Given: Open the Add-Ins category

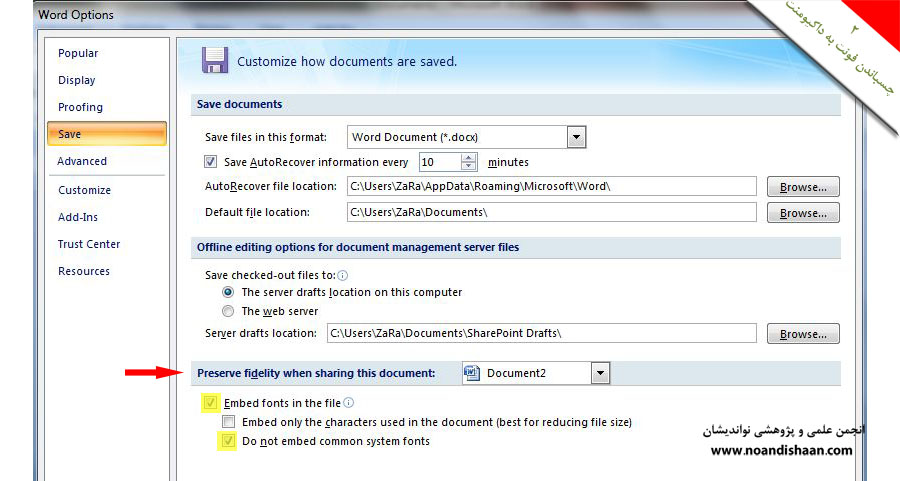Looking at the screenshot, I should pyautogui.click(x=78, y=217).
